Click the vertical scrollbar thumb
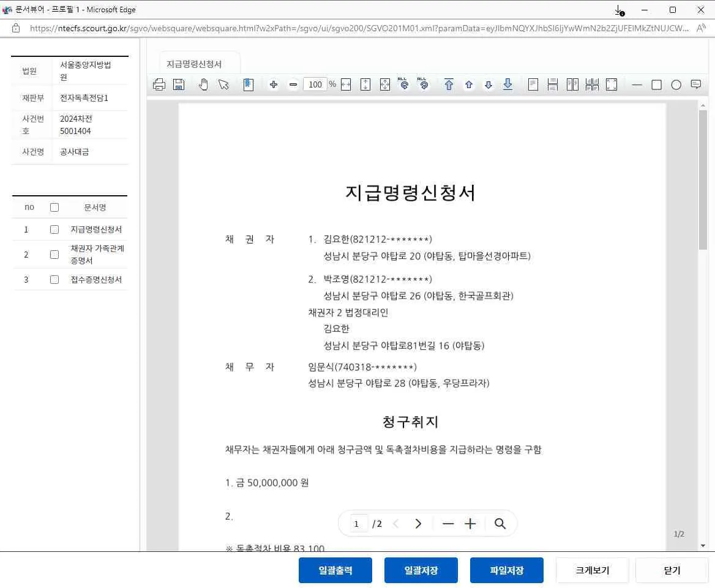Viewport: 715px width, 588px height. coord(703,180)
